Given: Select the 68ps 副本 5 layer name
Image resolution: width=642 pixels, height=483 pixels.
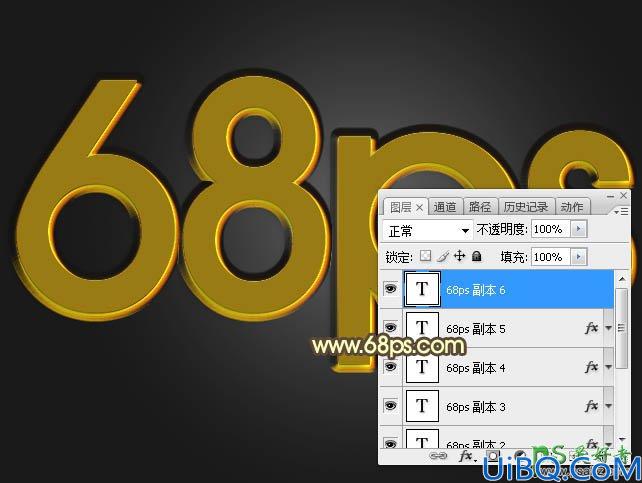Looking at the screenshot, I should click(475, 329).
